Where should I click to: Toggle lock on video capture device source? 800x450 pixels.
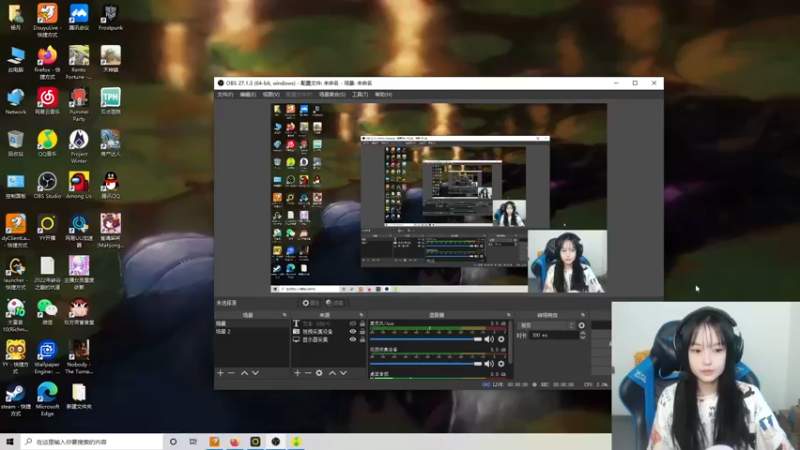tap(362, 332)
